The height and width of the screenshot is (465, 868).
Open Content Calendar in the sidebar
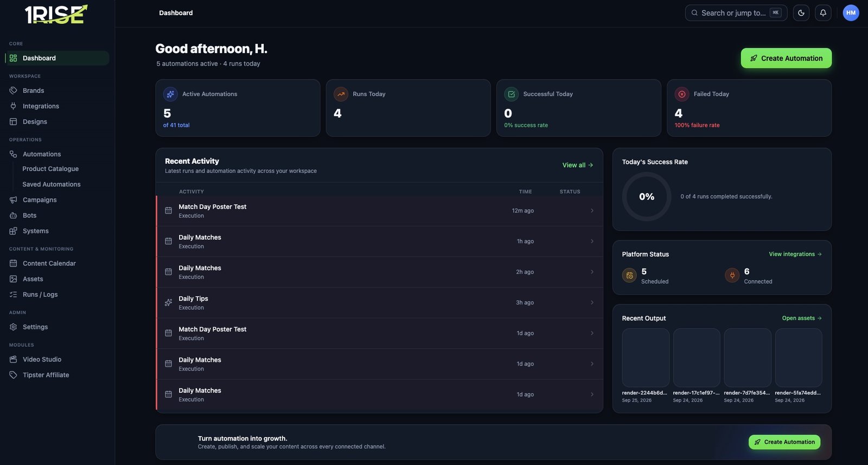point(58,263)
